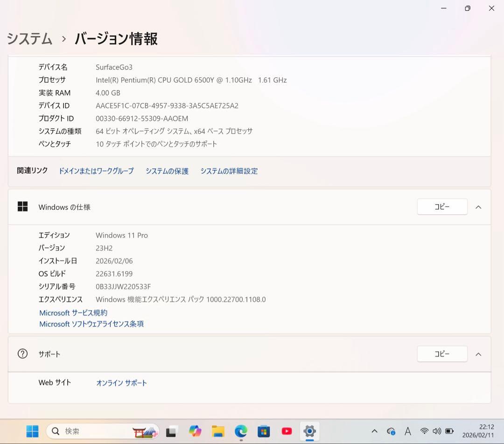The height and width of the screenshot is (444, 504).
Task: Click version value 23H2
Action: 104,248
